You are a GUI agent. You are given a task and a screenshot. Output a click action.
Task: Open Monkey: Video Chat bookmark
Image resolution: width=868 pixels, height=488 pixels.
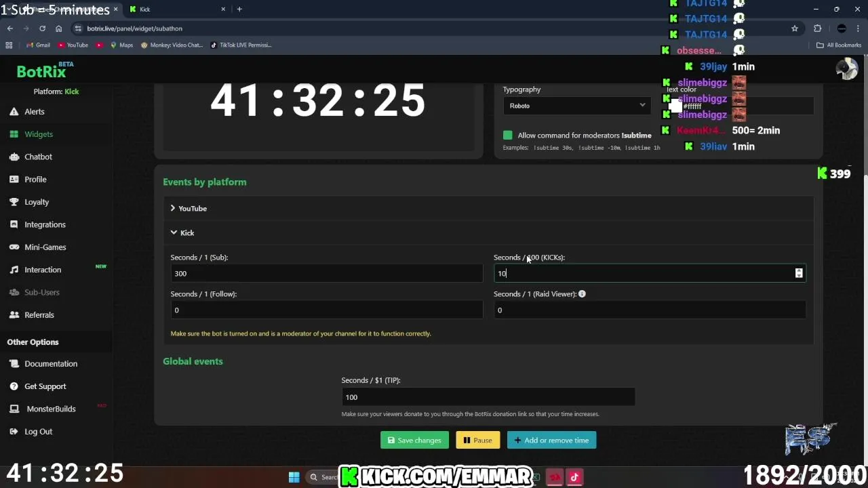pyautogui.click(x=172, y=45)
